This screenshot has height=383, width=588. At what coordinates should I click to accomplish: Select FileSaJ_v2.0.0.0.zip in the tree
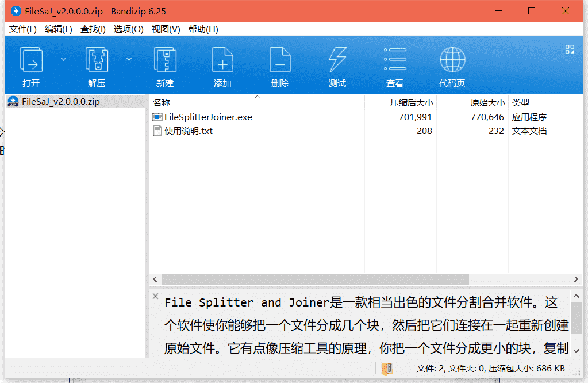(75, 102)
